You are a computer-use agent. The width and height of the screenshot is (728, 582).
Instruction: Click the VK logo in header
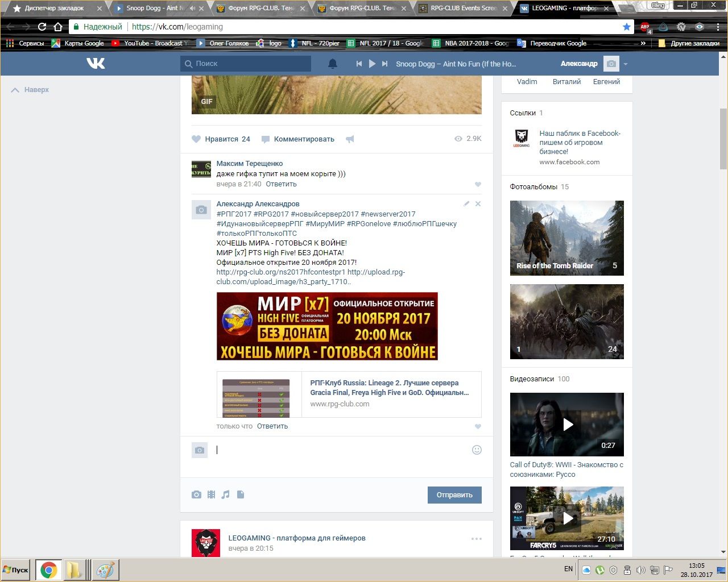(96, 63)
